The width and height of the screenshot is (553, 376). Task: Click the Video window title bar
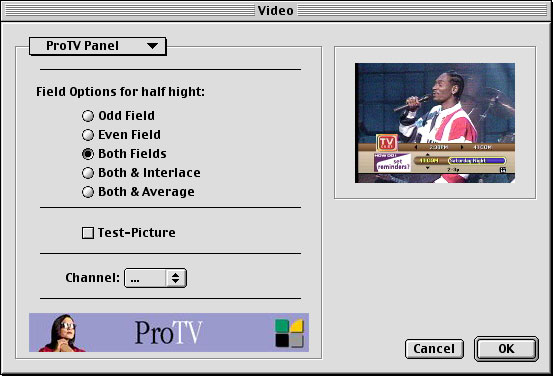[275, 11]
